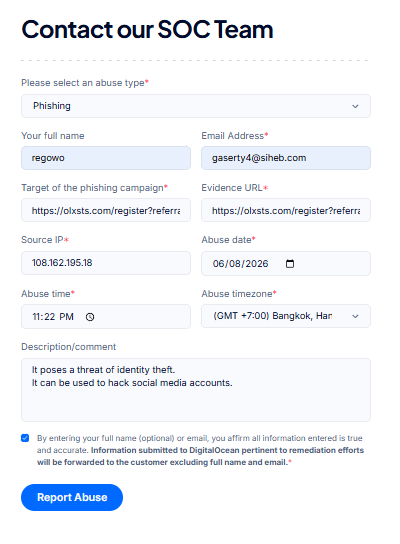Click the Contact our SOC Team heading
Screen dimensions: 400x544
pos(147,29)
